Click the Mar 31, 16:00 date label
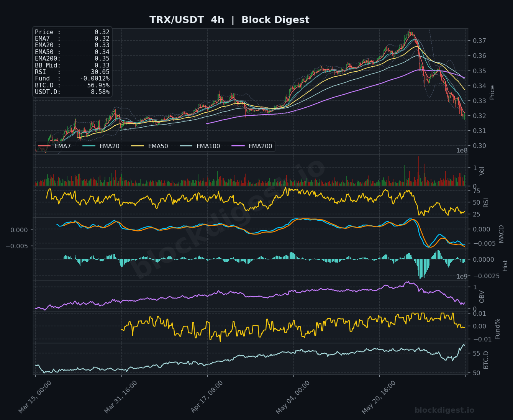 point(121,397)
